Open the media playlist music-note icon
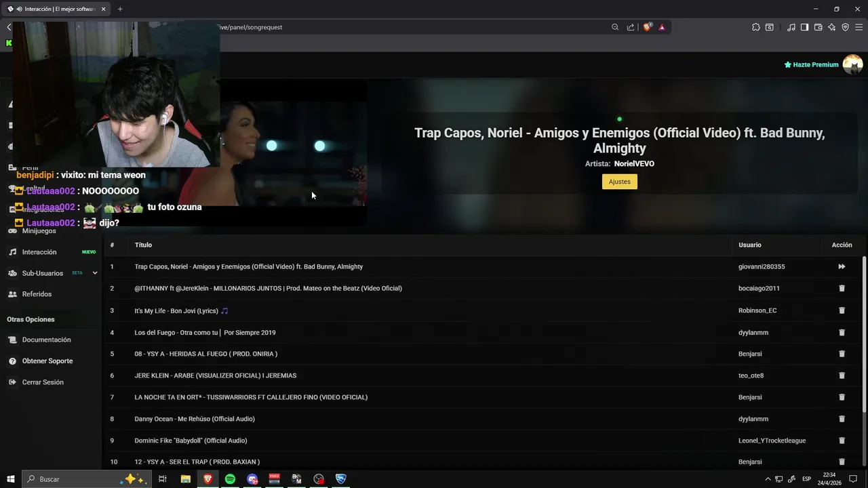The height and width of the screenshot is (488, 868). (791, 27)
